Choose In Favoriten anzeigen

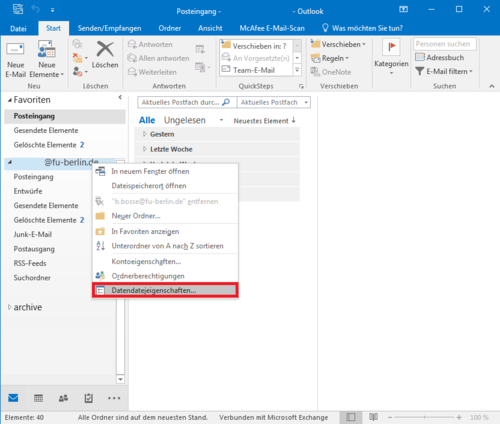click(165, 231)
